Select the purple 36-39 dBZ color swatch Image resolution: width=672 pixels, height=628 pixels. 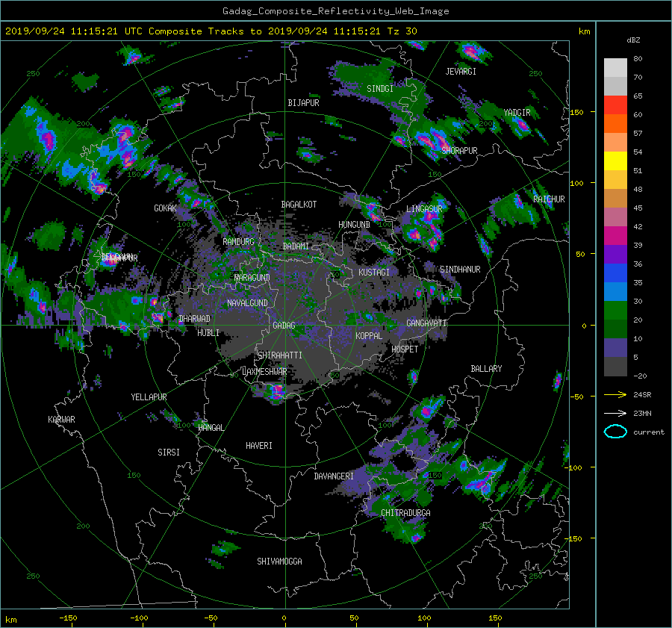coord(615,255)
